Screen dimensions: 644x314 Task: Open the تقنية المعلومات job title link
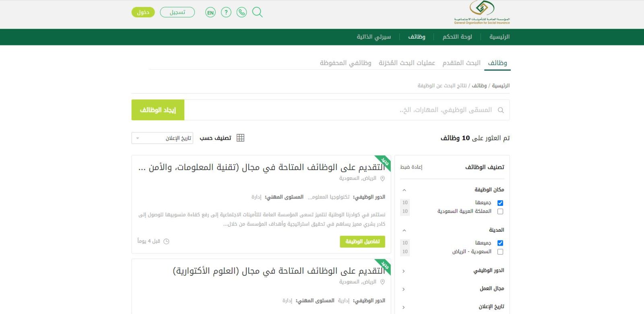(262, 168)
